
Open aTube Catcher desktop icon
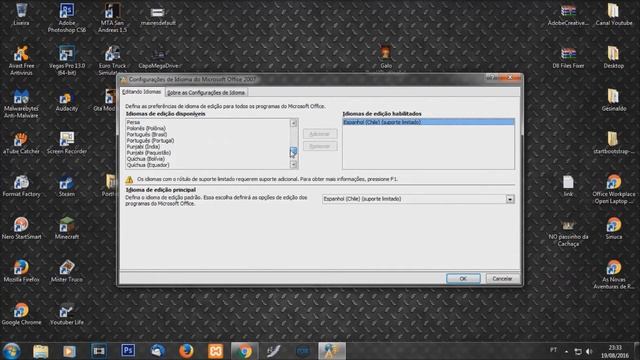point(21,143)
